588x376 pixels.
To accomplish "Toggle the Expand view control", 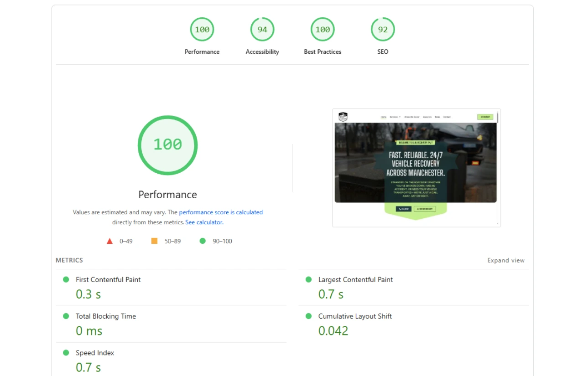I will [x=506, y=261].
